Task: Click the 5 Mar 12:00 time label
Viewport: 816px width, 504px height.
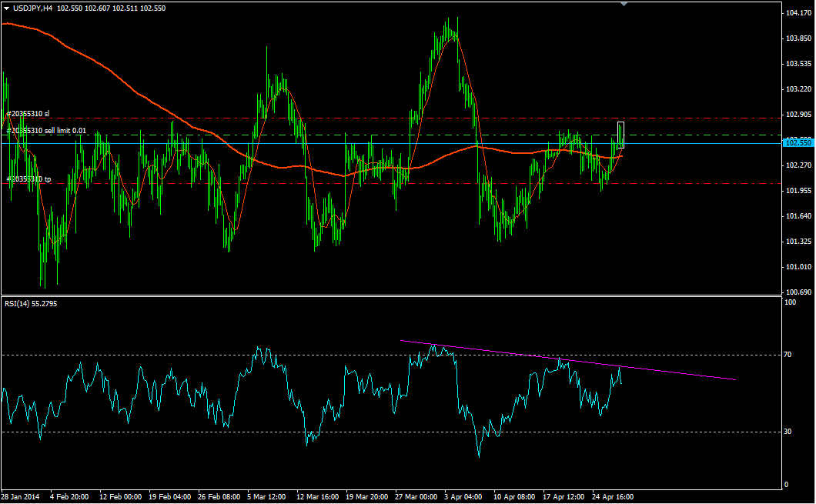Action: [266, 497]
